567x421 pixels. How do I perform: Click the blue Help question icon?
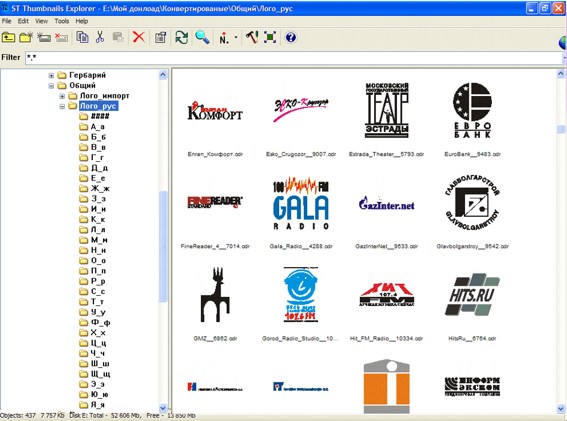tap(291, 37)
